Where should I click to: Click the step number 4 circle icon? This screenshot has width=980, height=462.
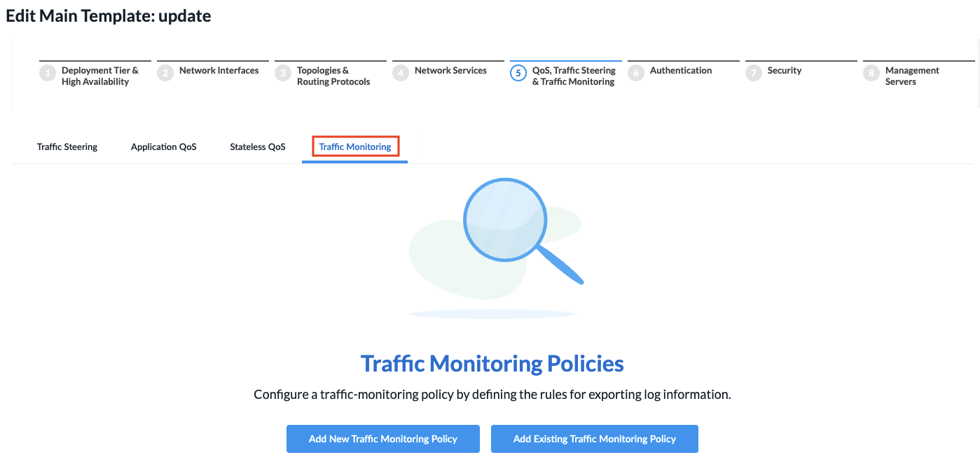tap(401, 73)
